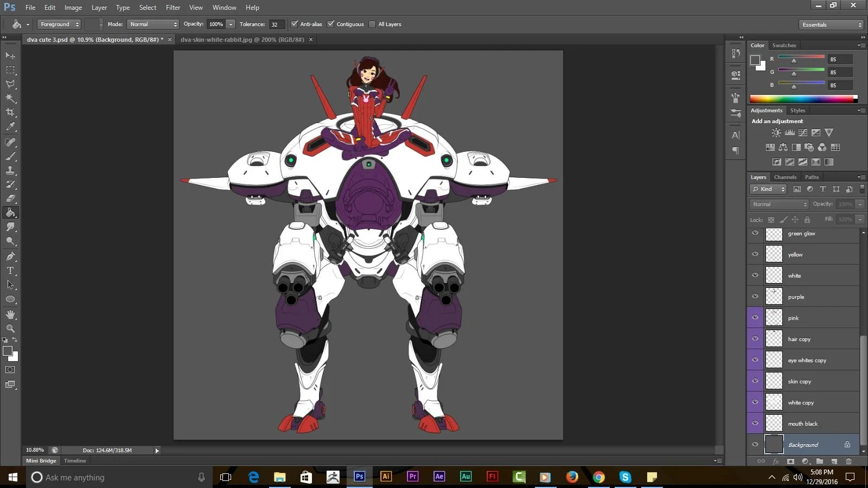Hide the skin copy layer
Viewport: 868px width, 488px height.
(x=755, y=381)
